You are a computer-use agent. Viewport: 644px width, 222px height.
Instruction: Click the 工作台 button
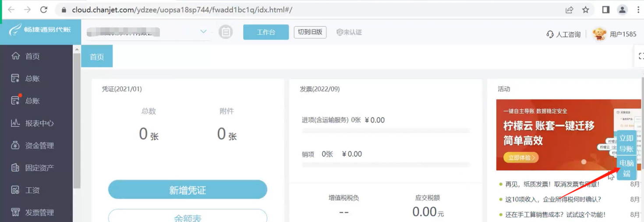(x=266, y=32)
